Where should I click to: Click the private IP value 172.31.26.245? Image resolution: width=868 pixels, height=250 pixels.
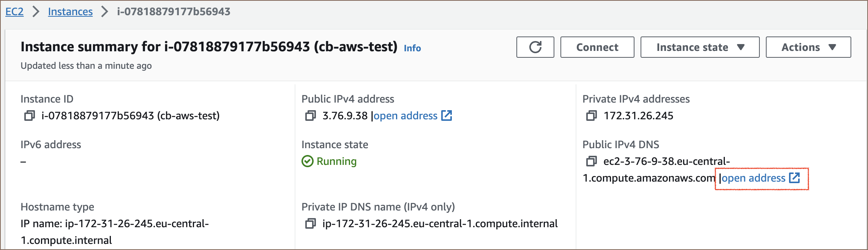[638, 116]
